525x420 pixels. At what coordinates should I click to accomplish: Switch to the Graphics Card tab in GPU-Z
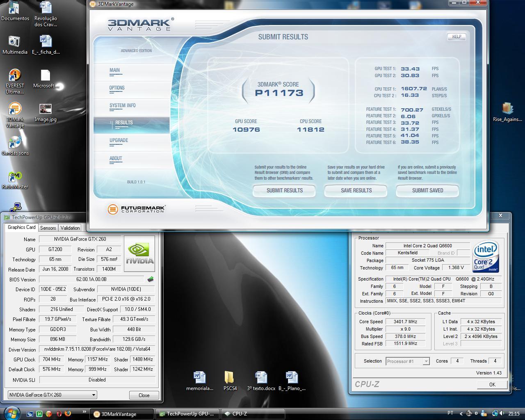[21, 227]
